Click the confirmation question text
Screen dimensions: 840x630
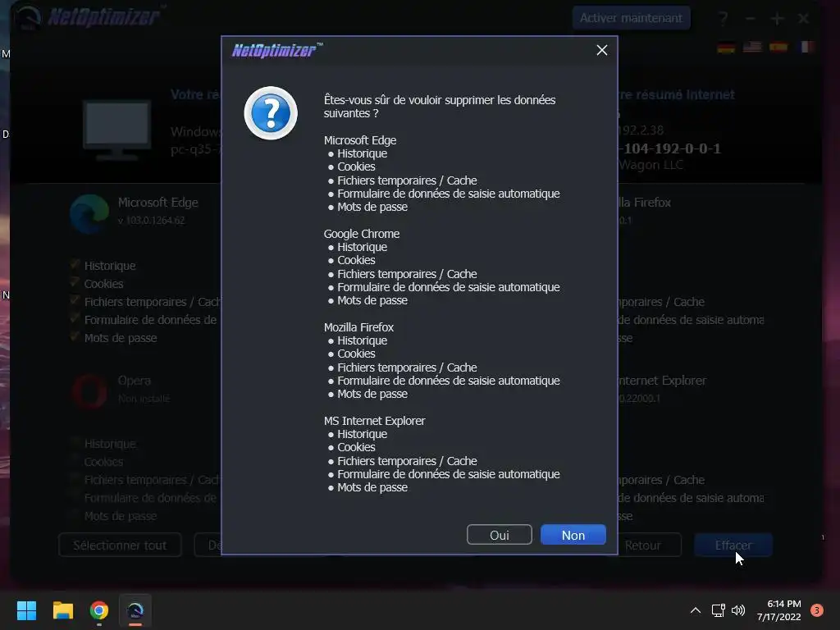(440, 107)
